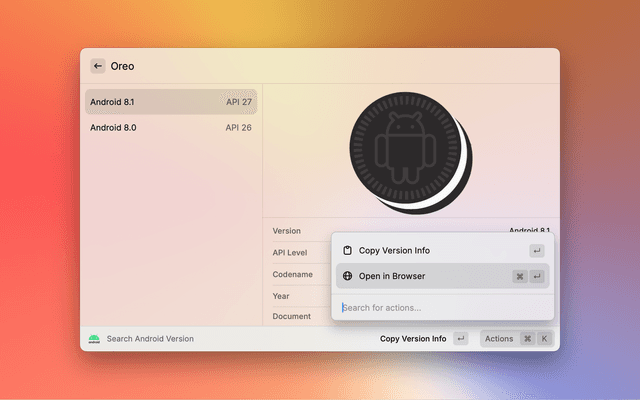Click the Enter key icon in the bottom bar
Image resolution: width=640 pixels, height=400 pixels.
460,339
